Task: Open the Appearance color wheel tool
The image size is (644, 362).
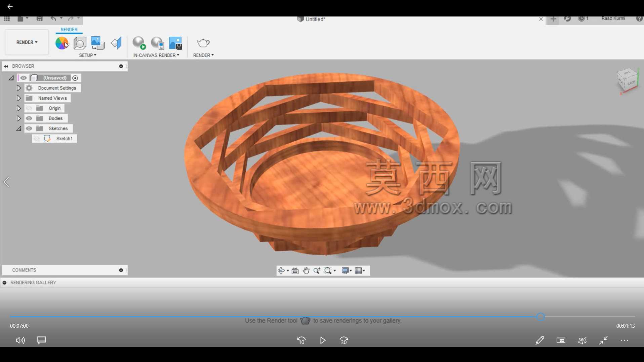Action: [62, 43]
